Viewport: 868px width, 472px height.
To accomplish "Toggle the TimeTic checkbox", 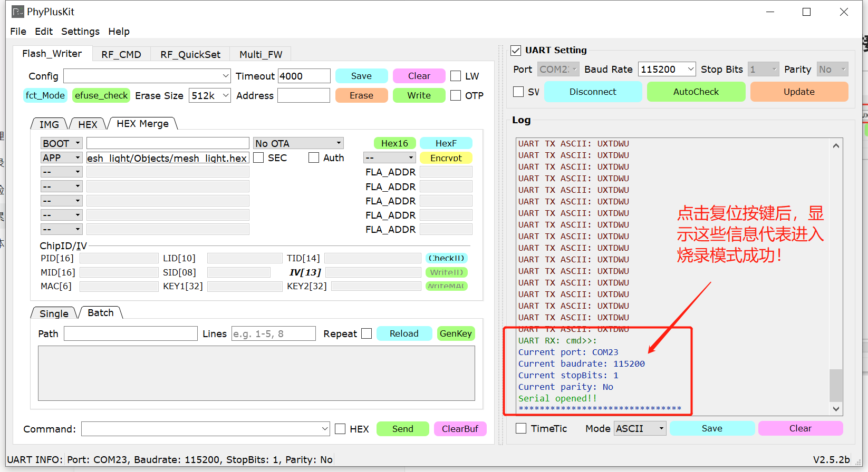I will click(521, 428).
